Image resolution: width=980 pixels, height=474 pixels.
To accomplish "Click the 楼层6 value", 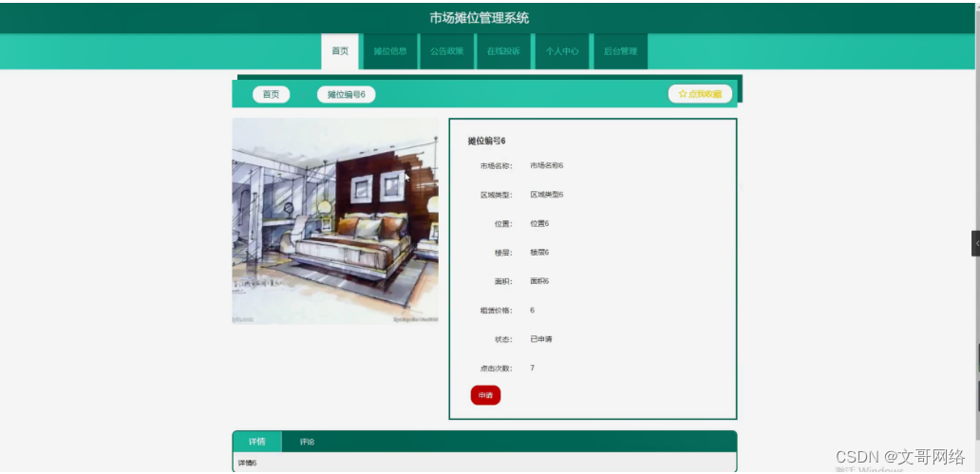I will tap(539, 253).
